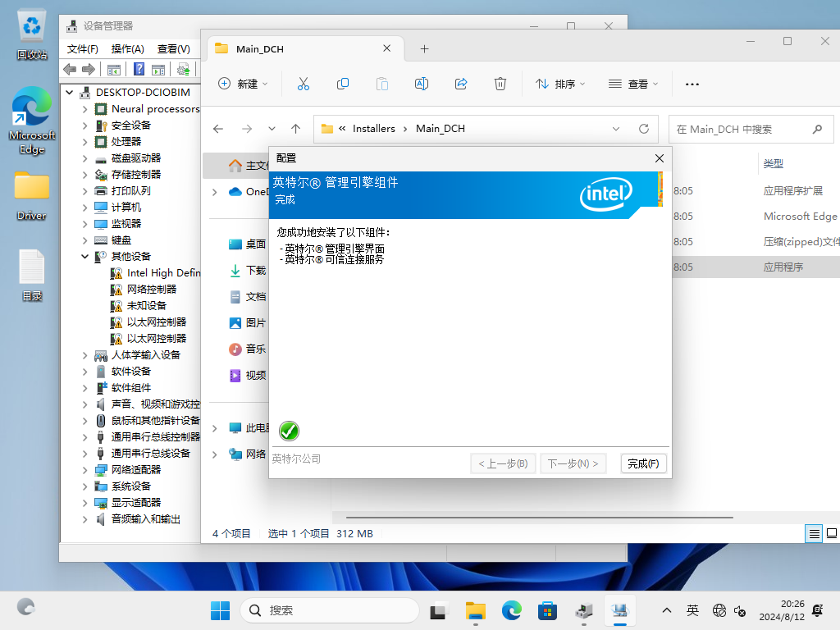Go up one folder level with up arrow
The height and width of the screenshot is (630, 840).
coord(296,129)
